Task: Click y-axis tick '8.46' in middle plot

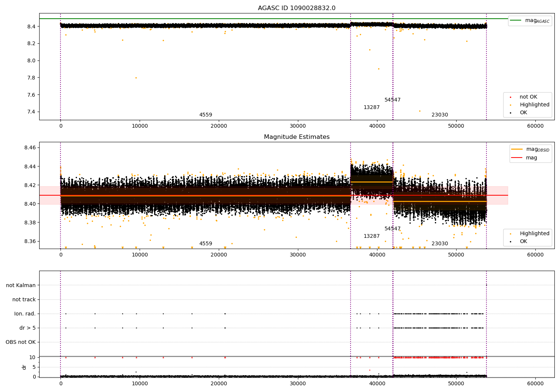Action: tap(30, 148)
